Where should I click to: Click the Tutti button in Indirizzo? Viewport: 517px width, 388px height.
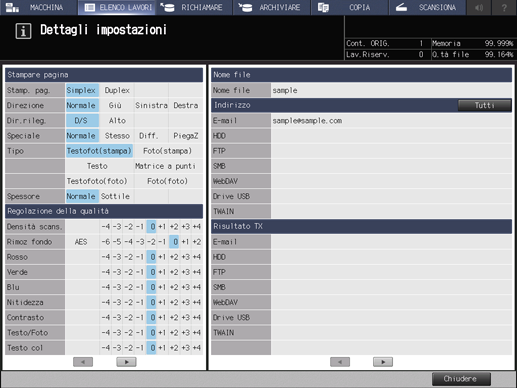[484, 105]
